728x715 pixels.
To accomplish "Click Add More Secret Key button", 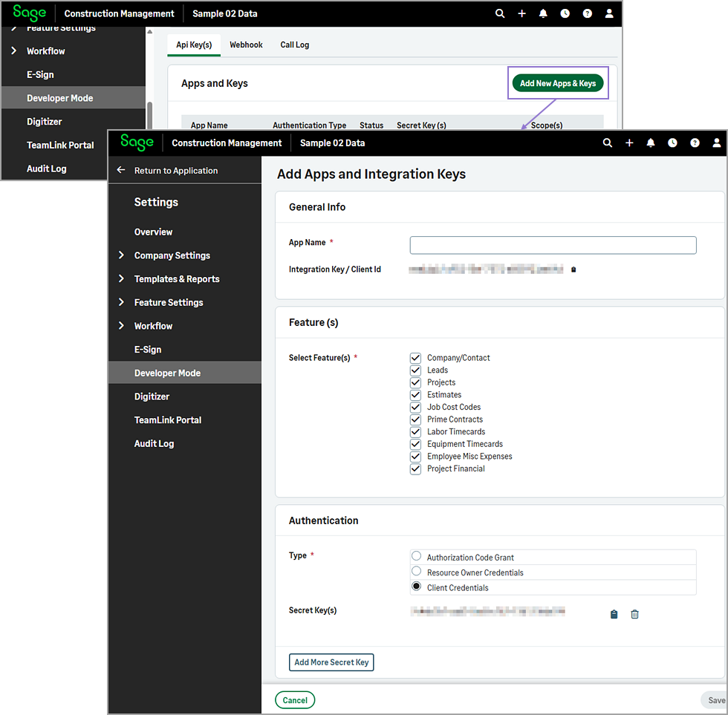I will click(x=331, y=662).
